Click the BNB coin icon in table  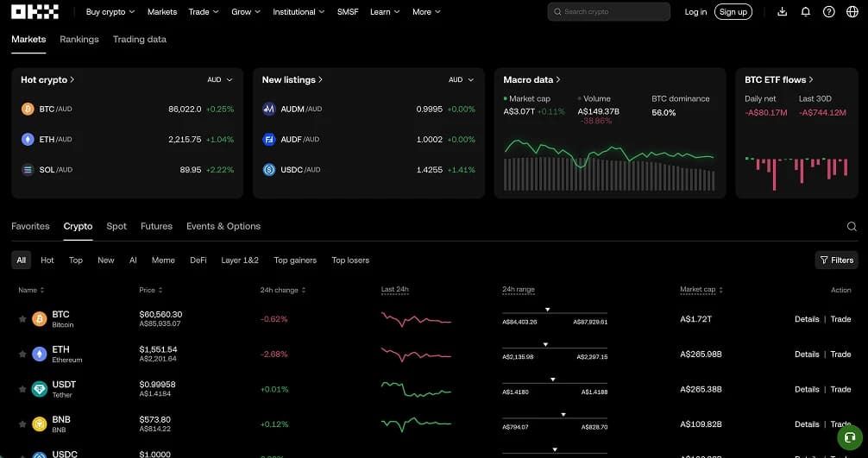coord(40,424)
